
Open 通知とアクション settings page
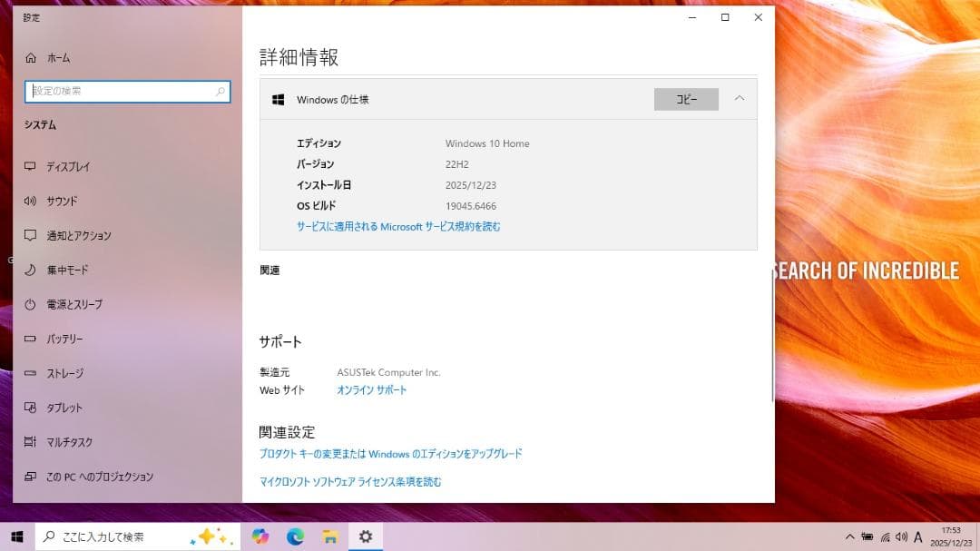click(x=79, y=235)
